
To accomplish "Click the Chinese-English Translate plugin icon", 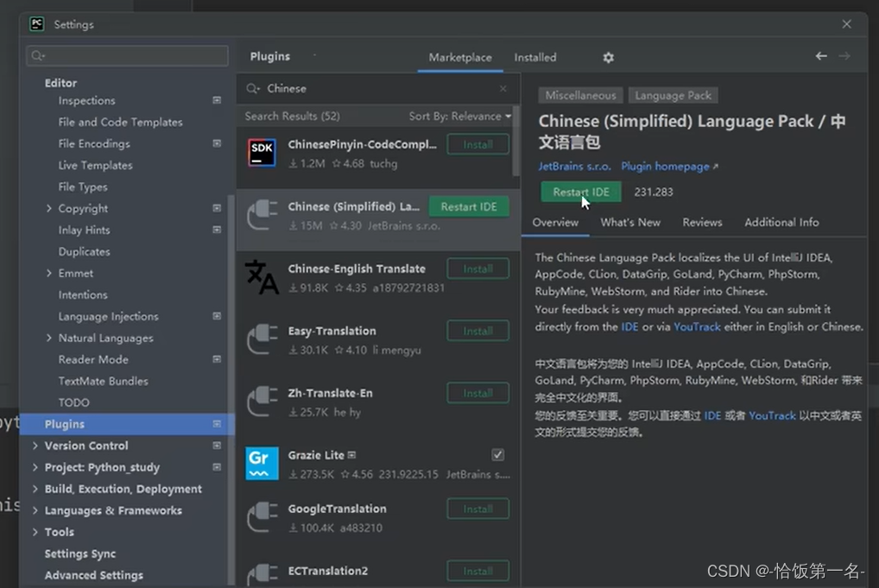I will (262, 277).
